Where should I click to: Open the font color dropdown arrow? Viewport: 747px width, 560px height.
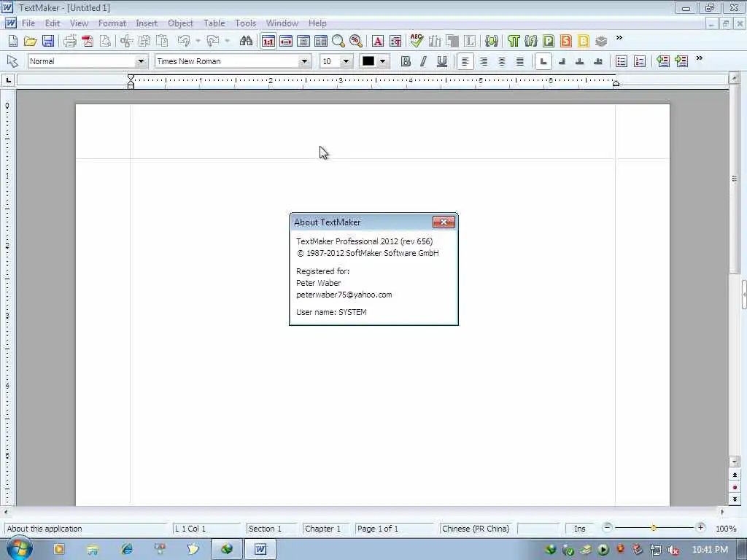pos(382,61)
